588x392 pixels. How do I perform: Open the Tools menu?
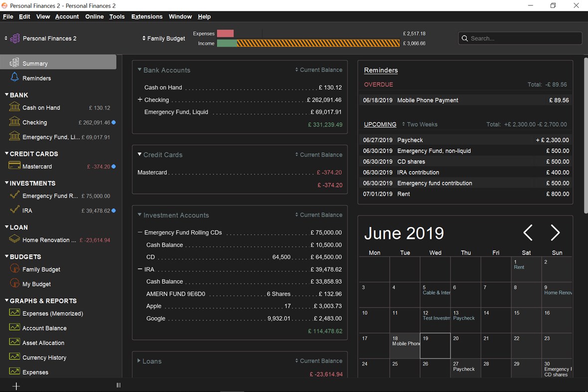tap(117, 16)
